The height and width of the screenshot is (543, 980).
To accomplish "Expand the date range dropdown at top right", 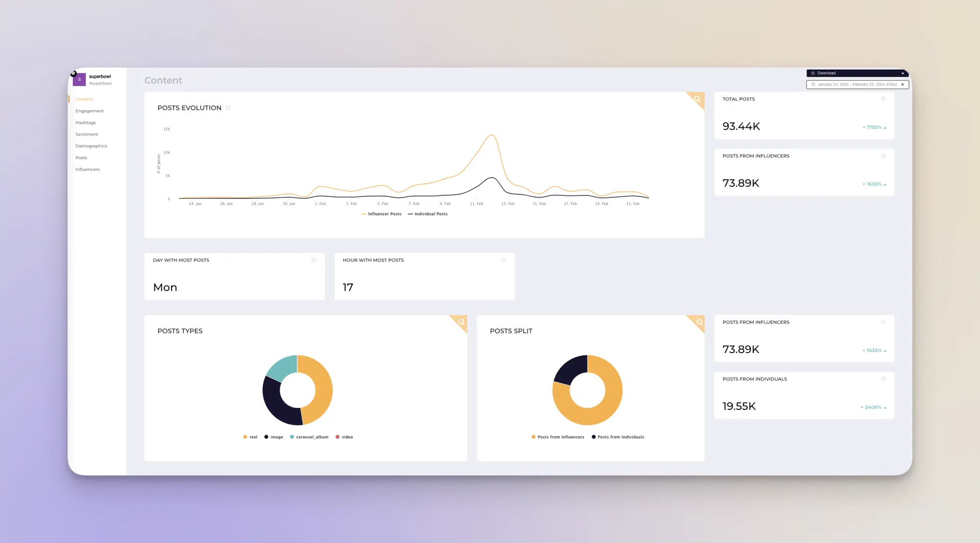I will click(x=903, y=84).
